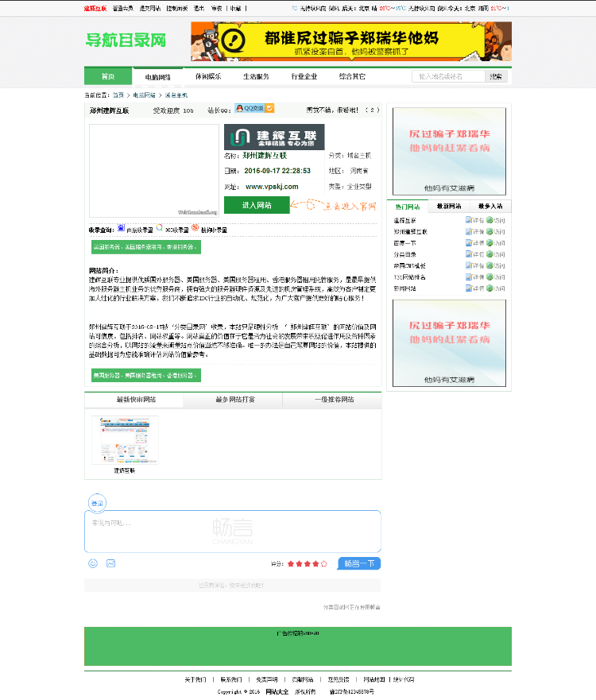Click 控制面板 link in top bar
Image resolution: width=596 pixels, height=700 pixels.
pyautogui.click(x=176, y=9)
